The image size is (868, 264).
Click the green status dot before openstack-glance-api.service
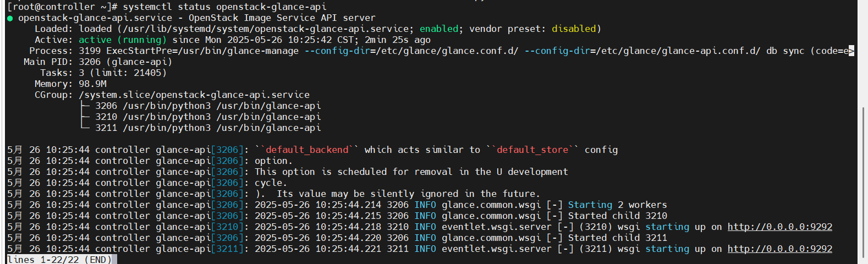click(x=10, y=18)
